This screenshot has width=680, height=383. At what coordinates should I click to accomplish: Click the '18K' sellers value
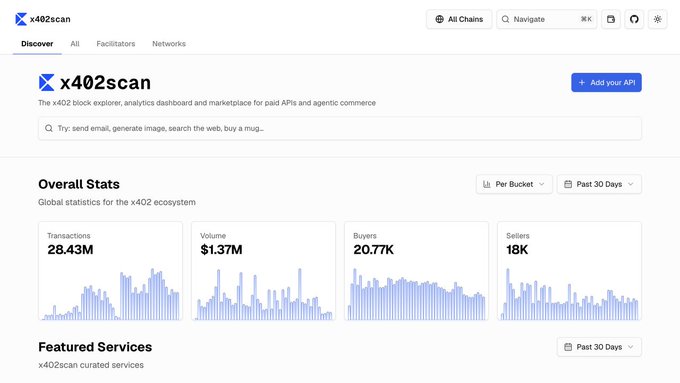517,250
